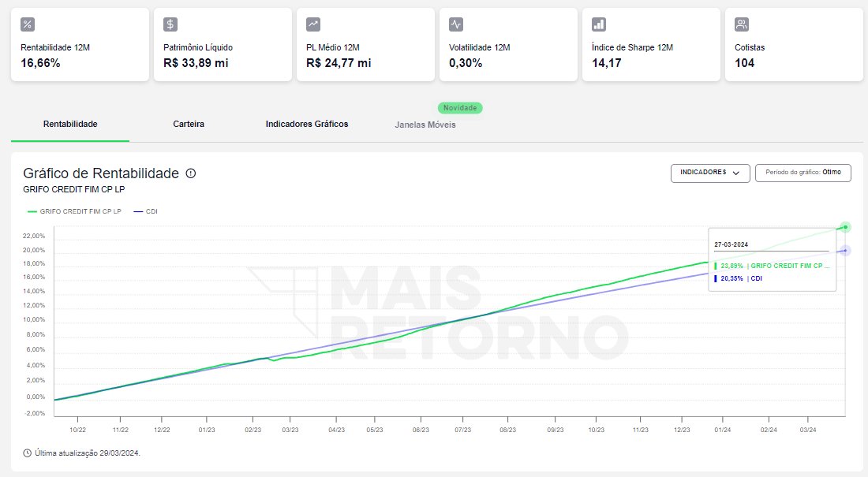Toggle GRIFO CREDIT FIM CP LP legend series

[74, 211]
